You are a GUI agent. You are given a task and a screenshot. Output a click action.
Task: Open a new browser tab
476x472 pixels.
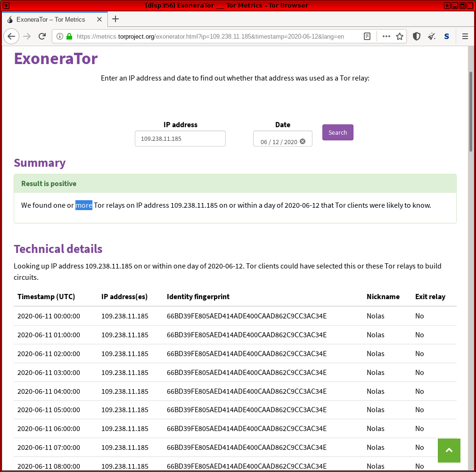point(115,19)
